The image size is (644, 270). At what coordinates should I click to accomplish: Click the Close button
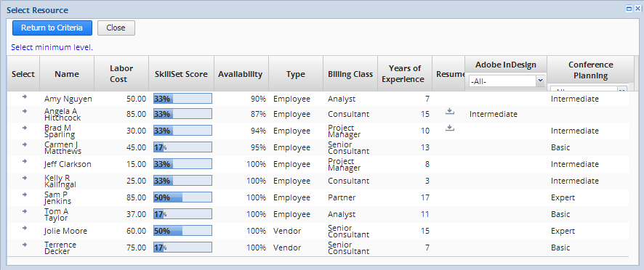pyautogui.click(x=116, y=28)
